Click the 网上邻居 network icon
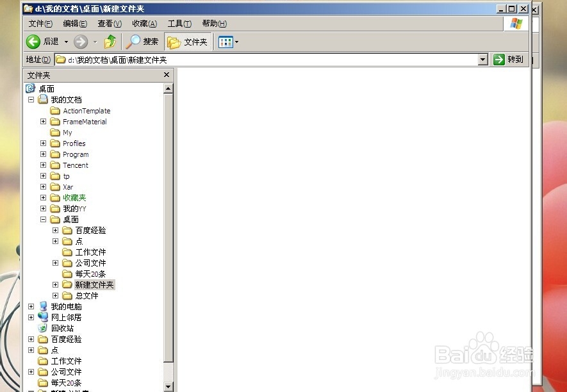 click(x=43, y=317)
